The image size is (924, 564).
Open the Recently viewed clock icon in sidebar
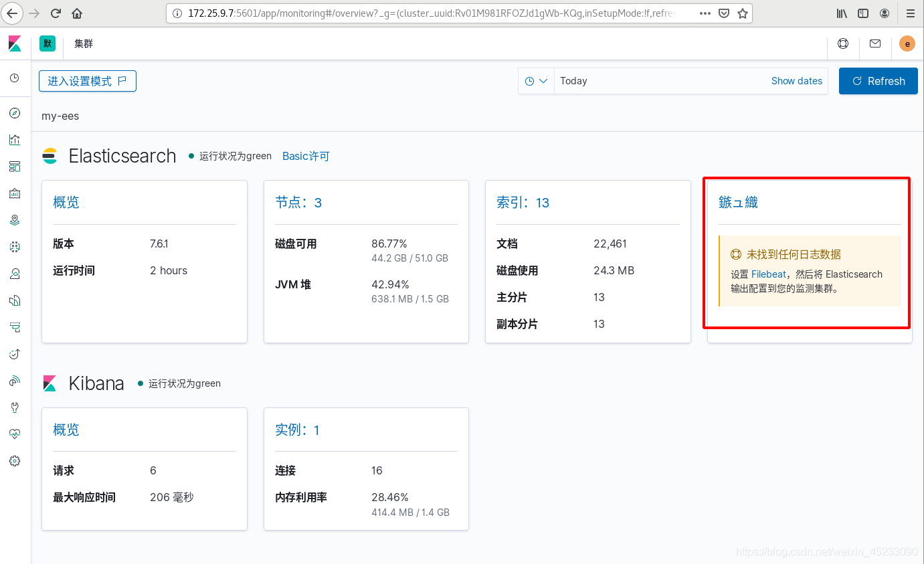15,78
